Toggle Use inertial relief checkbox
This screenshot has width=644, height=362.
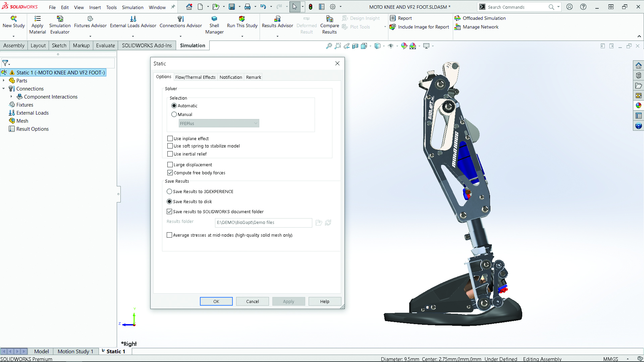(170, 154)
